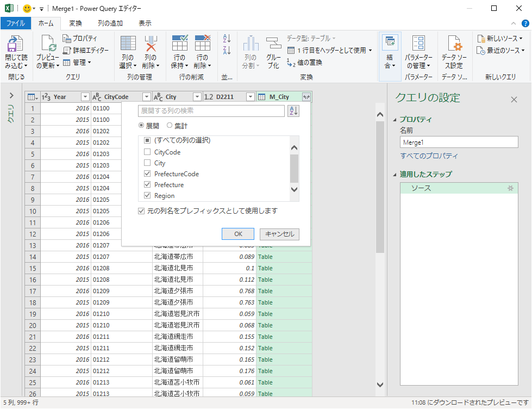
Task: Click the すべてのプロパティ link
Action: point(429,156)
